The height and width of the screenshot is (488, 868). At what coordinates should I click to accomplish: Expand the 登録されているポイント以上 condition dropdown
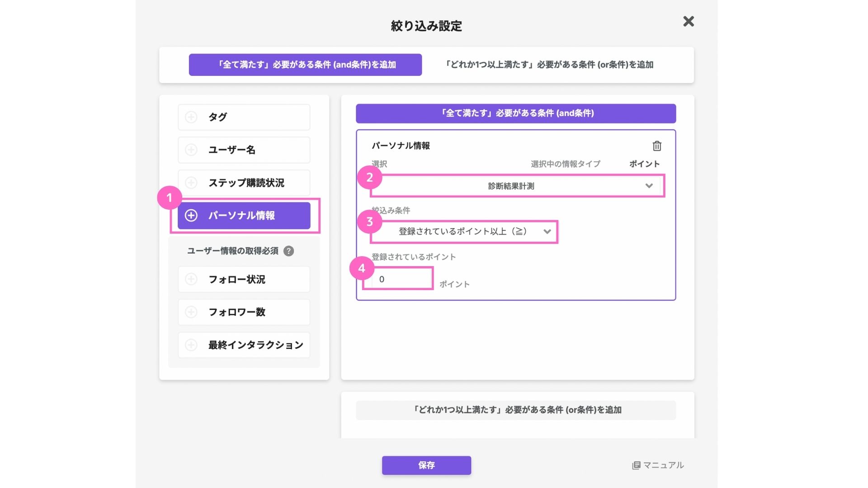[x=463, y=232]
